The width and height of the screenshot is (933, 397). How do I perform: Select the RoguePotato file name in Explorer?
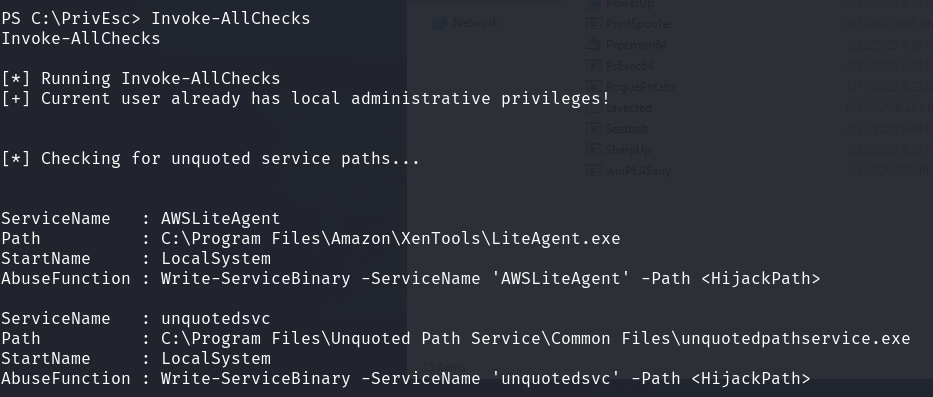(640, 87)
